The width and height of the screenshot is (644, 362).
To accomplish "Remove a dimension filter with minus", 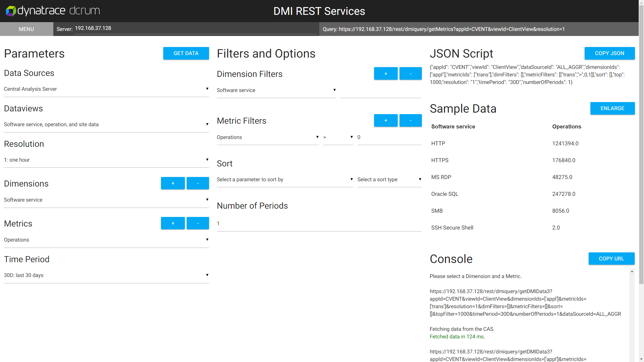I will click(x=411, y=74).
